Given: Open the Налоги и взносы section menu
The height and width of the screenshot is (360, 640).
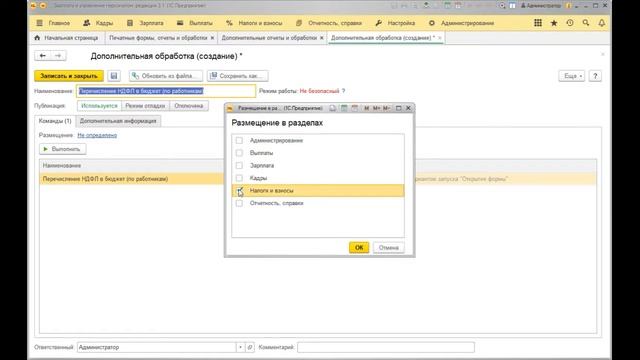Looking at the screenshot, I should pos(254,23).
